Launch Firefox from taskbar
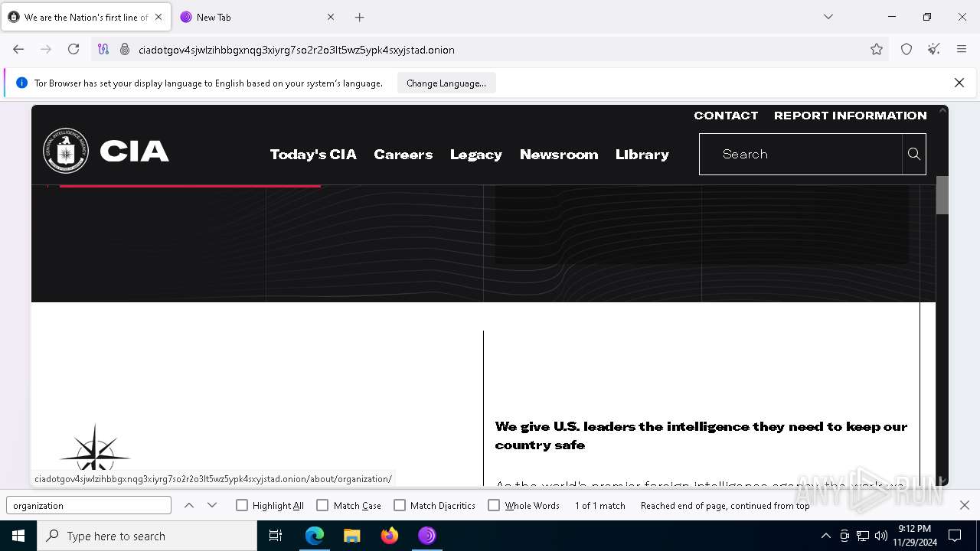This screenshot has height=551, width=980. point(390,536)
